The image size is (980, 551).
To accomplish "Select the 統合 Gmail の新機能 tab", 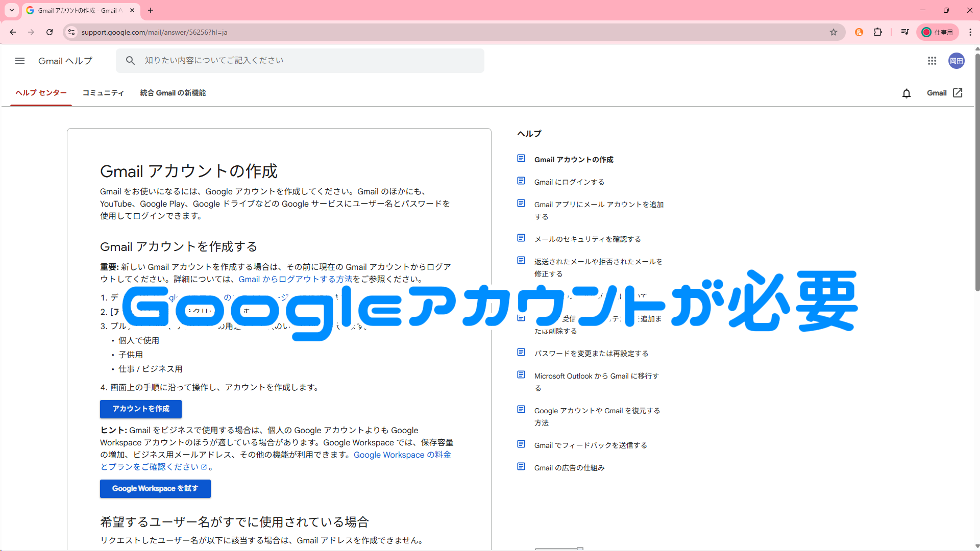I will [173, 93].
